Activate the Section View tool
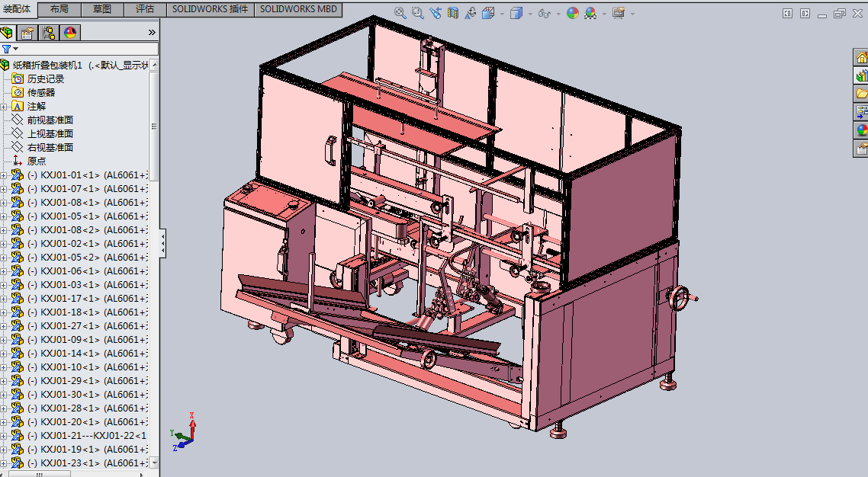The image size is (868, 477). (x=453, y=13)
